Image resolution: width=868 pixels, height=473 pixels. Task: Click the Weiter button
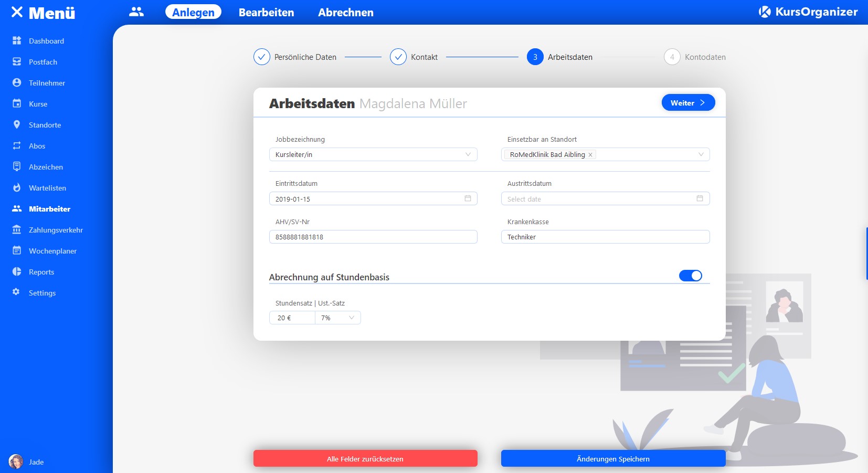pyautogui.click(x=688, y=103)
